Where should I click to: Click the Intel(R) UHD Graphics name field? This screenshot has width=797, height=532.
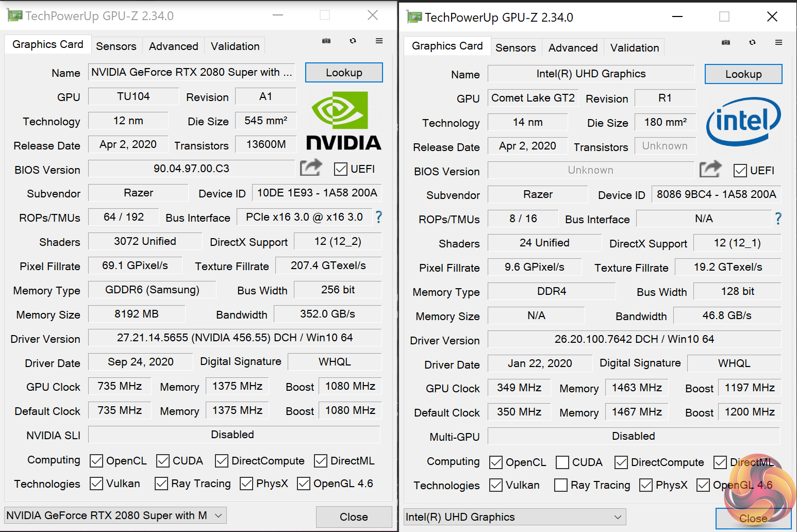point(591,74)
